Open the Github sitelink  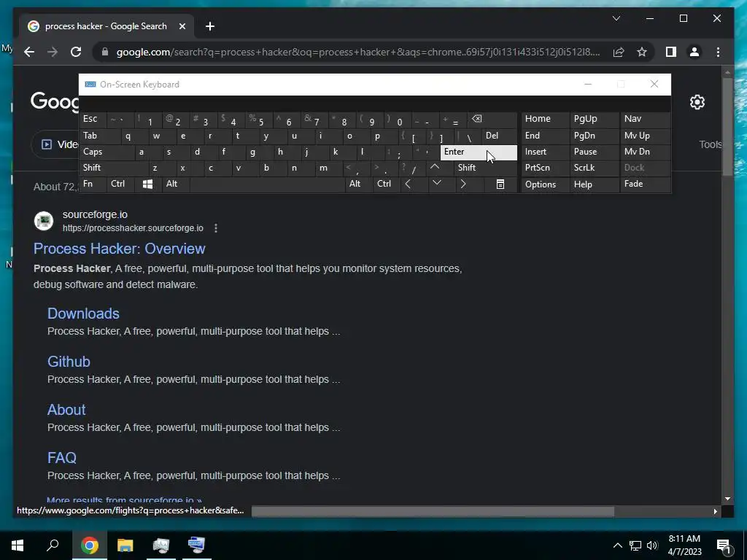coord(69,362)
